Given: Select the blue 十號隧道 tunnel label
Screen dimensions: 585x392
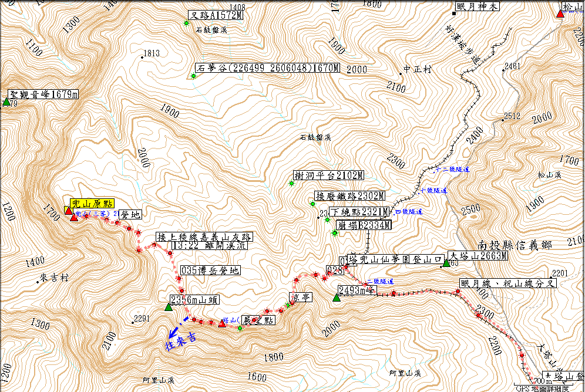Looking at the screenshot, I should point(434,191).
